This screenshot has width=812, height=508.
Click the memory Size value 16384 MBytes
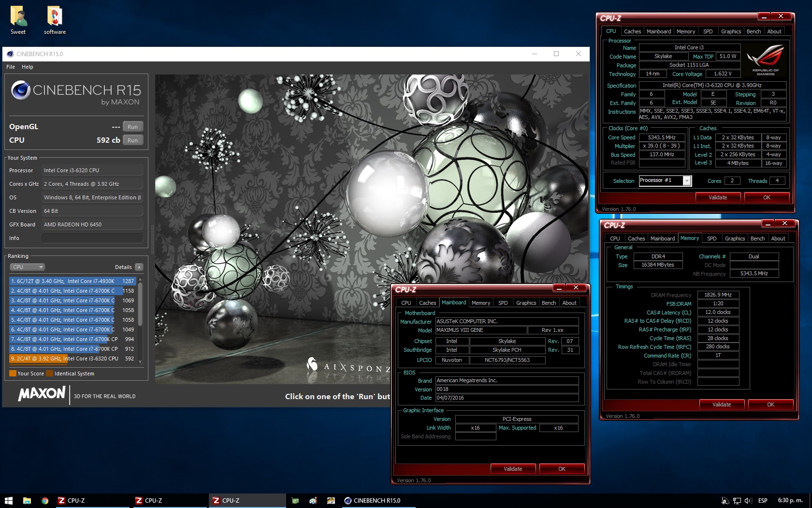(x=658, y=265)
